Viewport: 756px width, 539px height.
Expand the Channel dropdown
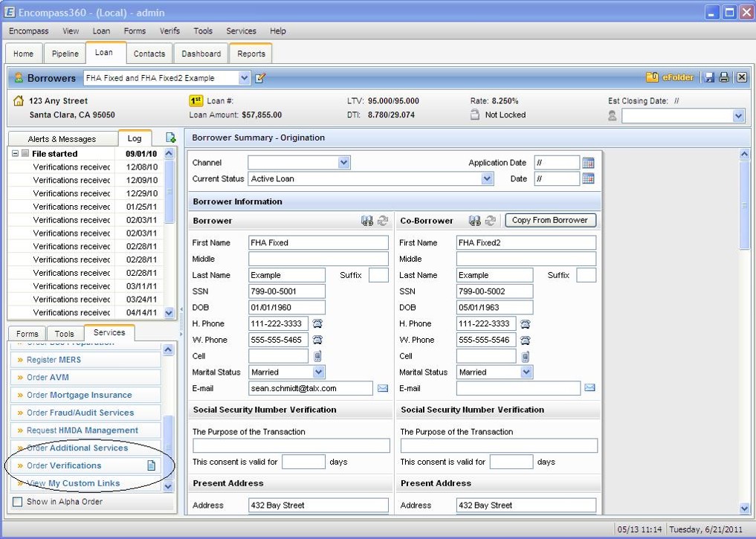pos(343,163)
